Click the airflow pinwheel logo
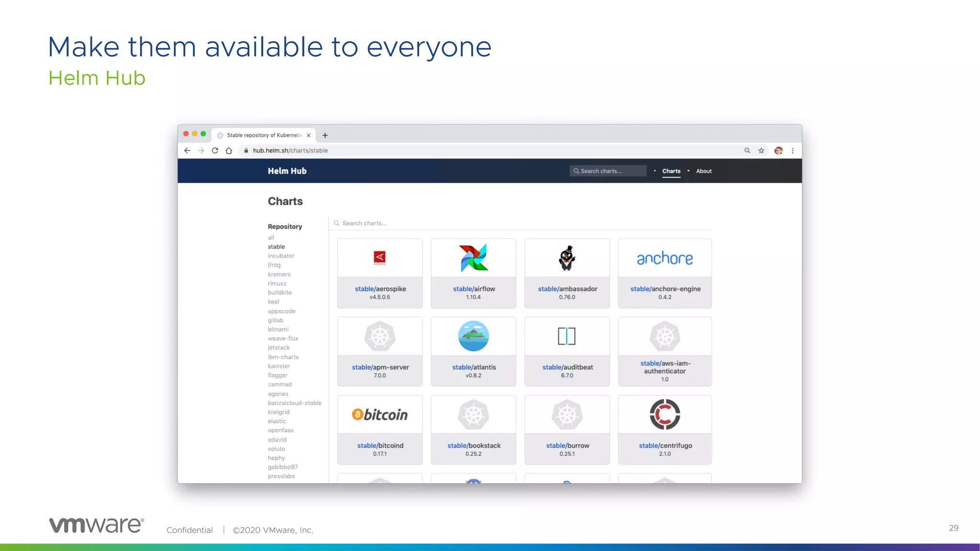Viewport: 980px width, 551px height. (473, 258)
